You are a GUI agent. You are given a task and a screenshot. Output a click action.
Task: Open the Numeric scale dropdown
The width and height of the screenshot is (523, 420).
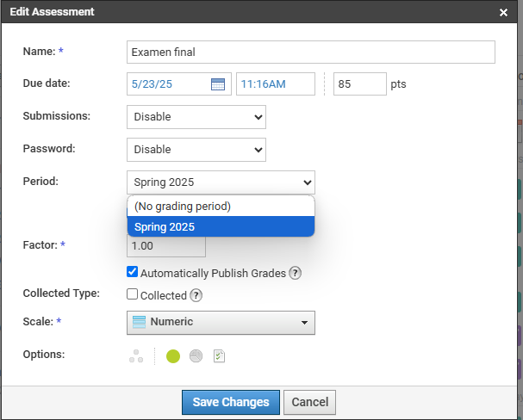point(221,323)
